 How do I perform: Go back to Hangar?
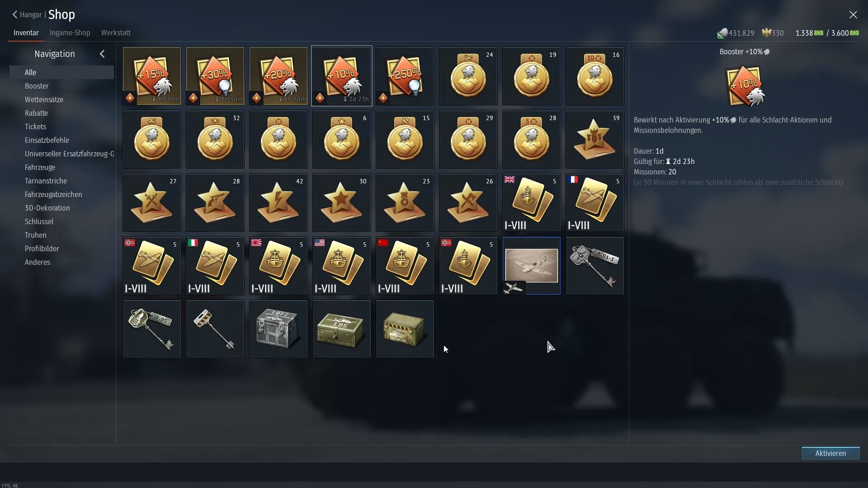[x=27, y=14]
